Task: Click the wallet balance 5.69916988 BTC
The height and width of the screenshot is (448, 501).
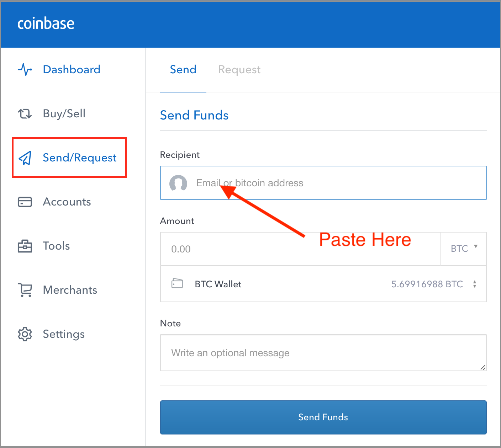Action: (427, 284)
